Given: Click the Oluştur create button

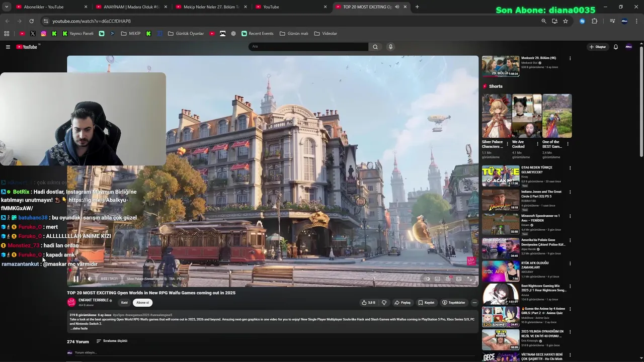Looking at the screenshot, I should [x=598, y=47].
